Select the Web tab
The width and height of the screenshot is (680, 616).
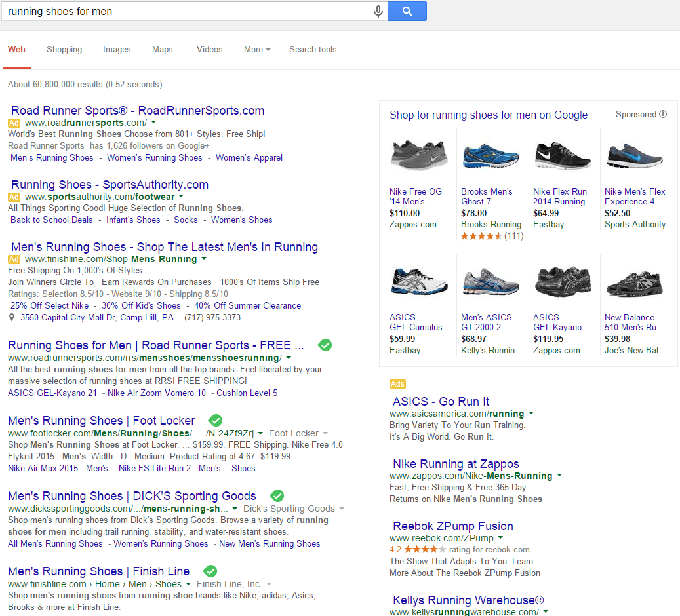click(16, 49)
